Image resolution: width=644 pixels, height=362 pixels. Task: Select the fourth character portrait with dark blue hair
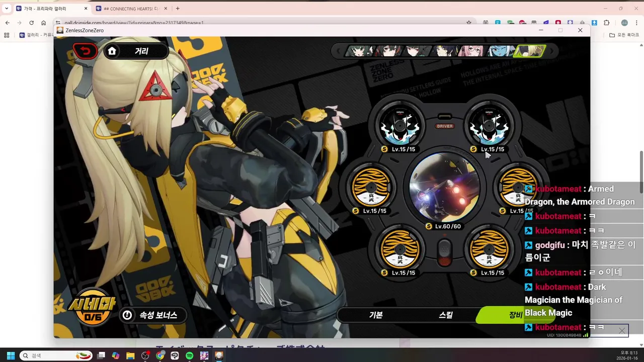445,51
